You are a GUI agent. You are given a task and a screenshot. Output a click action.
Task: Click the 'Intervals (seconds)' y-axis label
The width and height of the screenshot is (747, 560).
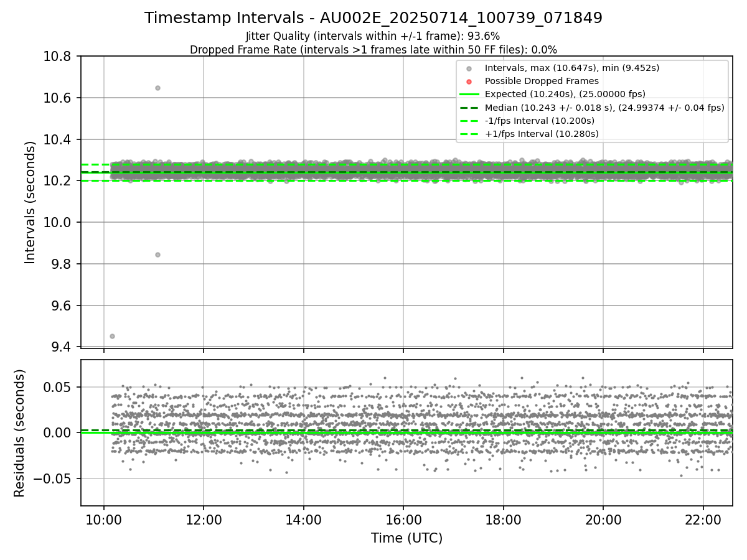pos(31,202)
